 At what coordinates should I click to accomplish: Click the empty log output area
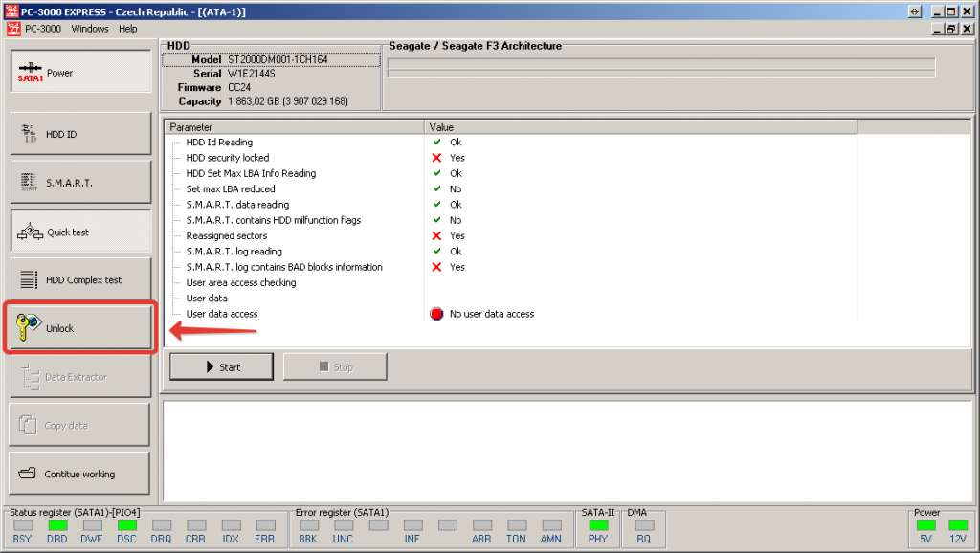coord(568,452)
